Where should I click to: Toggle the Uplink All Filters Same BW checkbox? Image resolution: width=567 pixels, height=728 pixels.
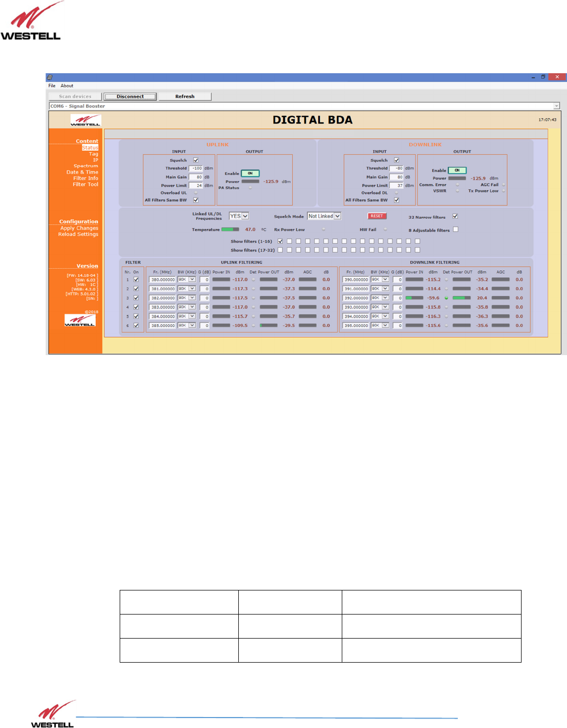pyautogui.click(x=196, y=200)
